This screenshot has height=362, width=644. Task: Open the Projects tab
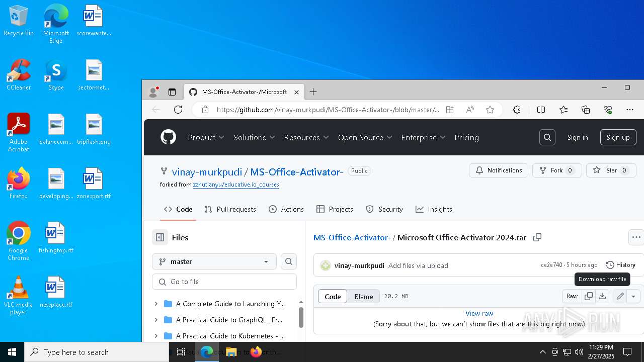335,209
